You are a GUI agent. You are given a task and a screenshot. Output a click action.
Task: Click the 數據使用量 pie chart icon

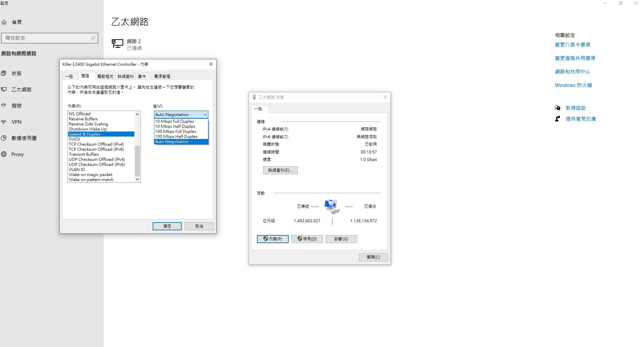click(x=4, y=138)
